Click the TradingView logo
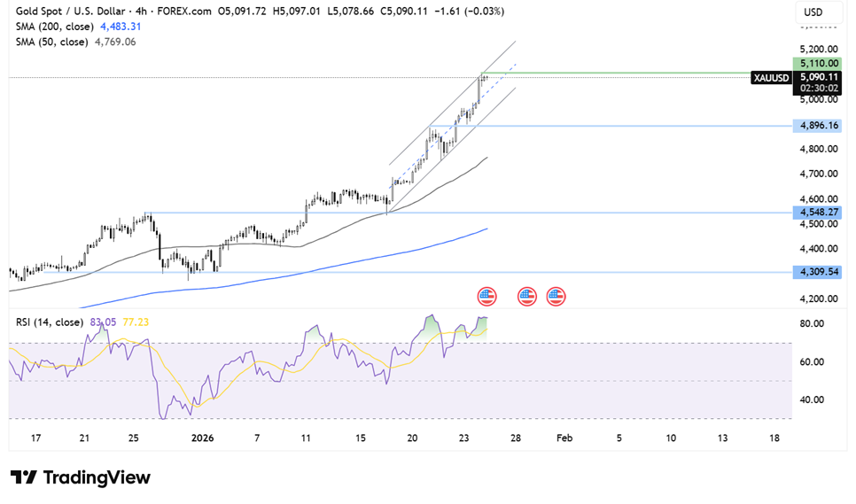This screenshot has height=504, width=856. [81, 477]
